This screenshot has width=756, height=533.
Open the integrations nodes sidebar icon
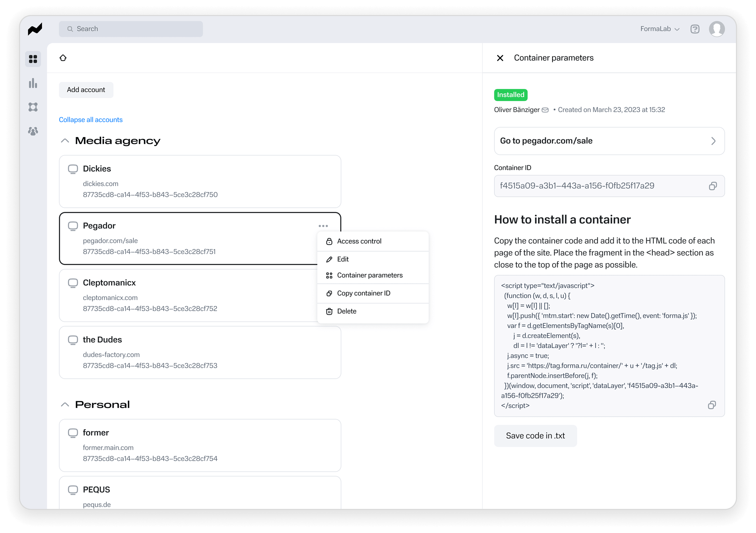click(33, 107)
